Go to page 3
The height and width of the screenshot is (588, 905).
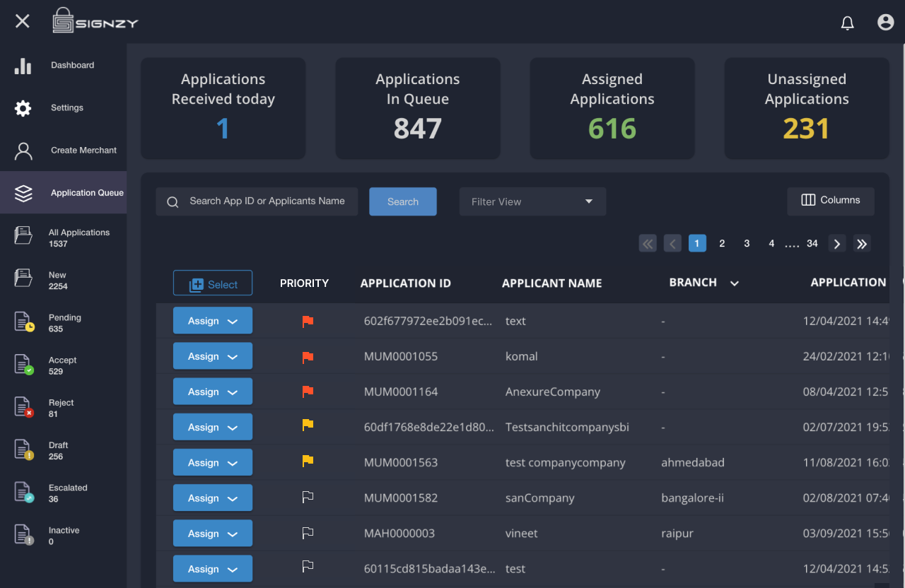[747, 244]
